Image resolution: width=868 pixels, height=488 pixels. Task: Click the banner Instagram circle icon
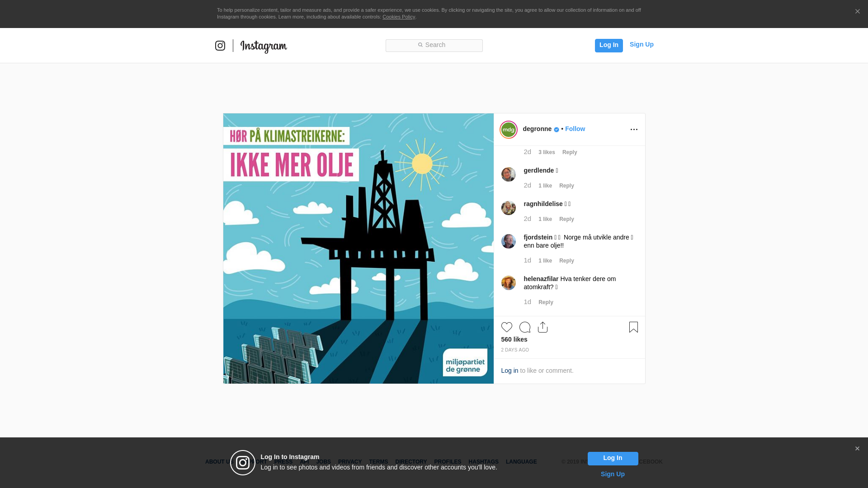pos(243,463)
